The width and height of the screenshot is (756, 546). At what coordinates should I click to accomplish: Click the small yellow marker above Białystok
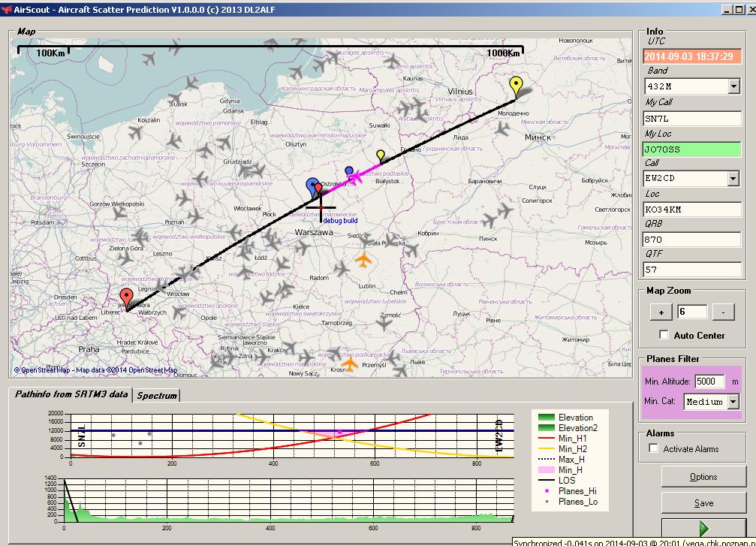coord(381,155)
